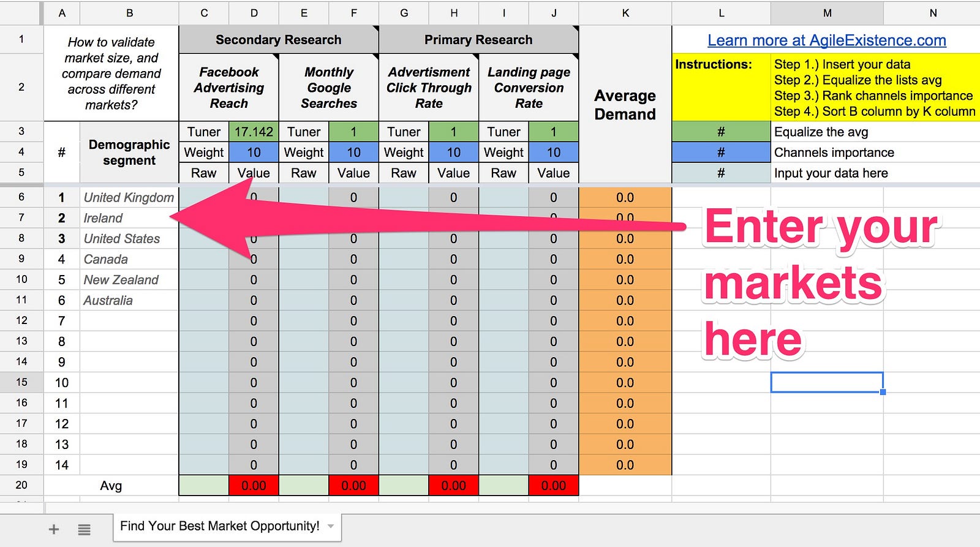Select the Monthly Google Searches weight value 10
Image resolution: width=980 pixels, height=547 pixels.
pos(353,153)
